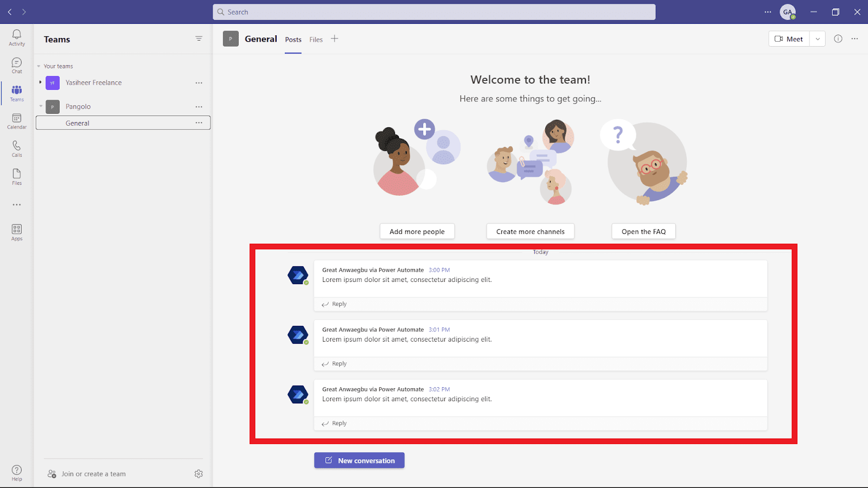Add a new tab with the plus icon
Image resolution: width=868 pixels, height=488 pixels.
(335, 38)
